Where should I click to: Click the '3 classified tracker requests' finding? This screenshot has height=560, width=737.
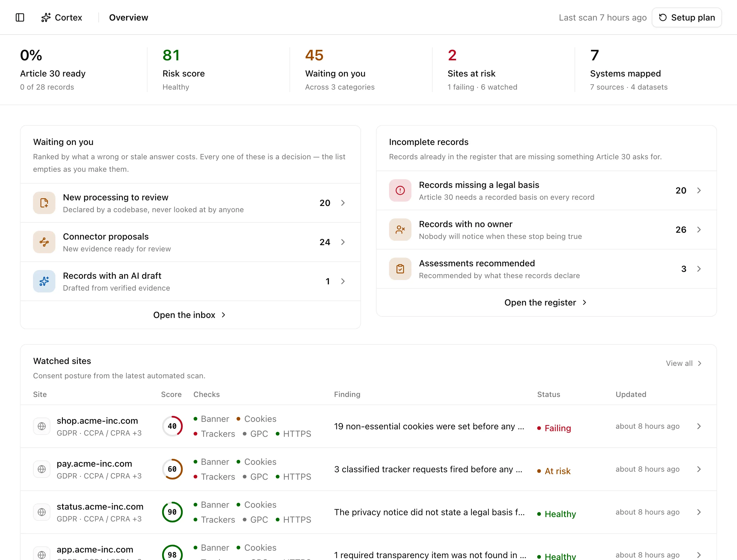(x=428, y=469)
